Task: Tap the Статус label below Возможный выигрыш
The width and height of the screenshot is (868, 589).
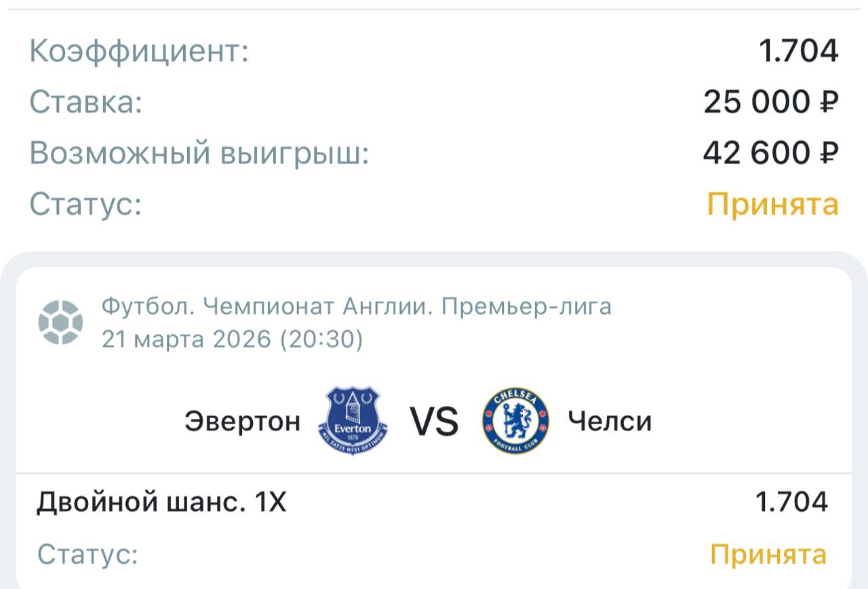Action: tap(85, 204)
